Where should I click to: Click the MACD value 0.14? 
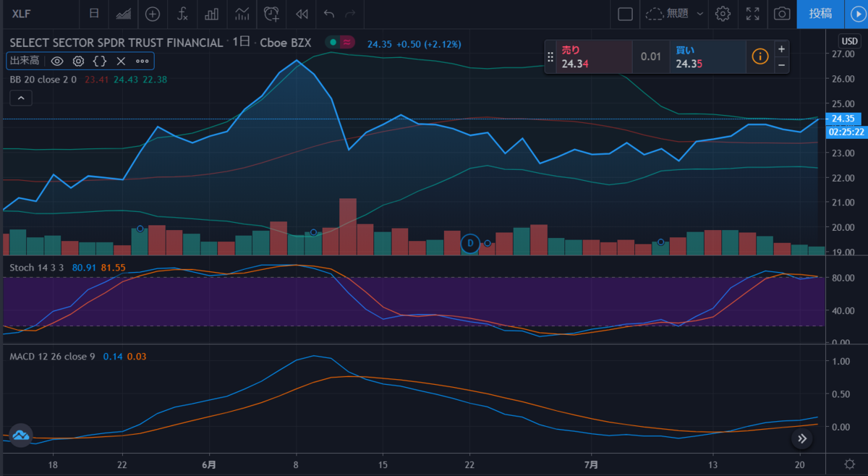pyautogui.click(x=112, y=356)
